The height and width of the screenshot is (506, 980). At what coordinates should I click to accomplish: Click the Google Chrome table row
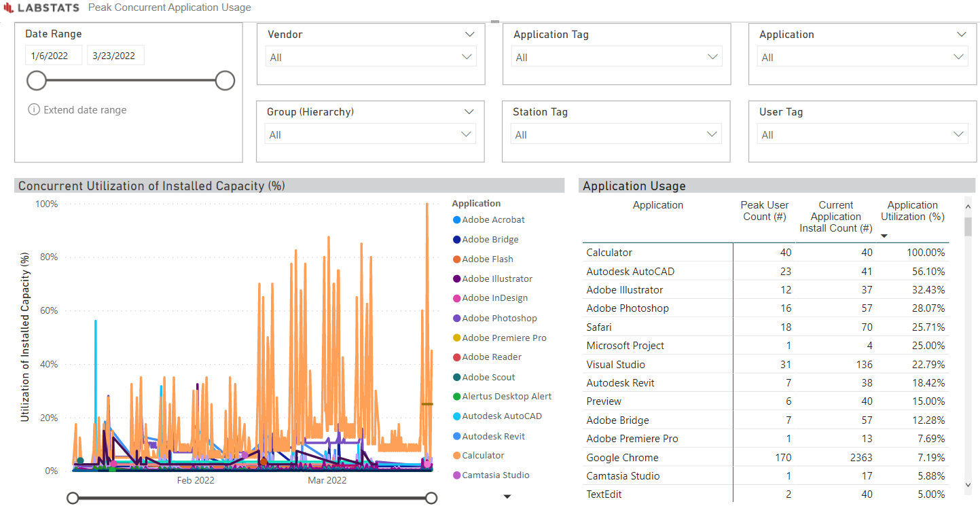pyautogui.click(x=766, y=457)
